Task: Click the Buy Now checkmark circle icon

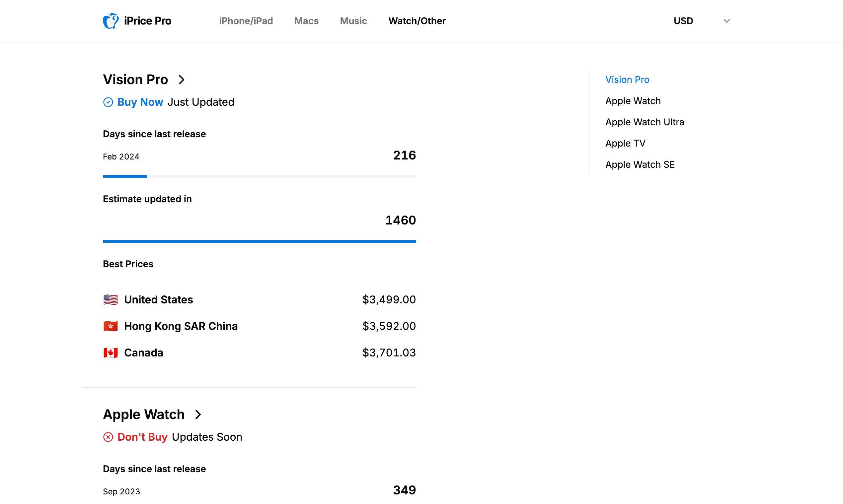Action: (x=108, y=102)
